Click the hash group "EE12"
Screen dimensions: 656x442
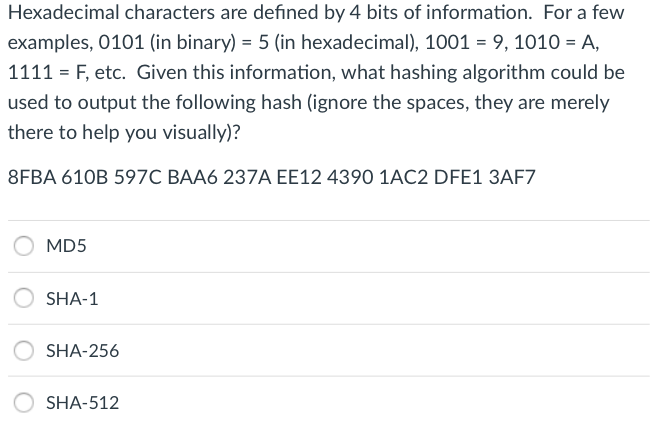click(299, 177)
